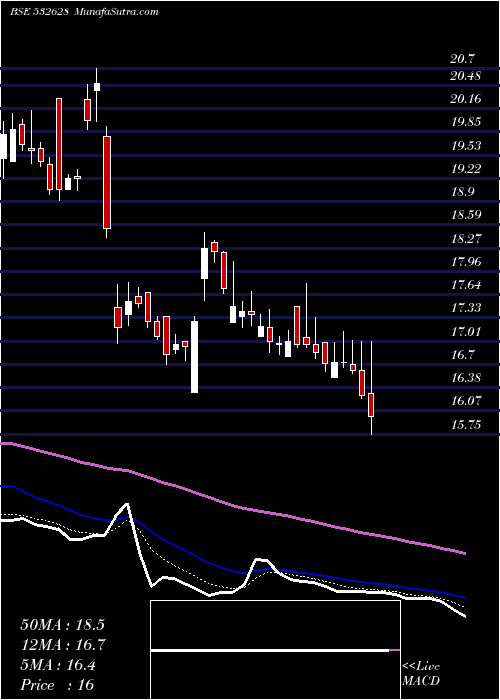Click the 18.59 price axis label
Viewport: 500px width, 700px height.
point(466,215)
